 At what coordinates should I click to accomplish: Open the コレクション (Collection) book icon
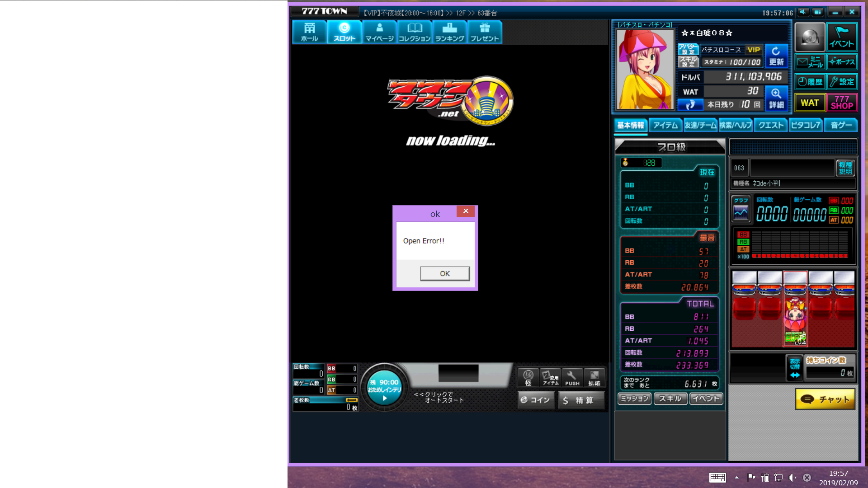coord(415,32)
